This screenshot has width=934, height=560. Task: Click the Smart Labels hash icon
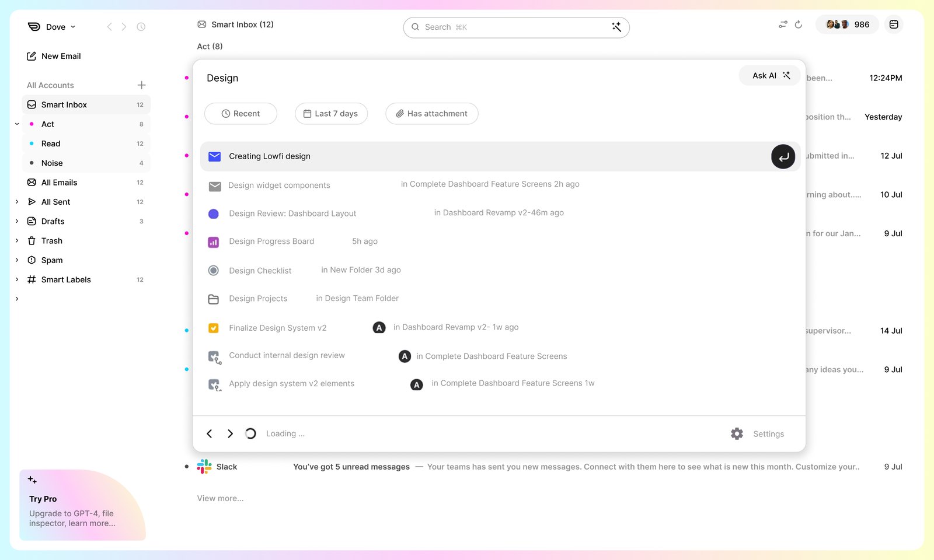pyautogui.click(x=32, y=279)
